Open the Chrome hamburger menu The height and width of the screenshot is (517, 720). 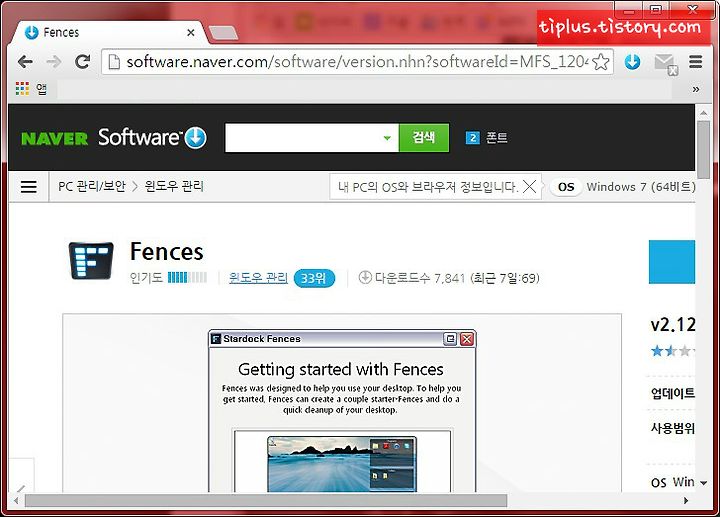pos(696,61)
